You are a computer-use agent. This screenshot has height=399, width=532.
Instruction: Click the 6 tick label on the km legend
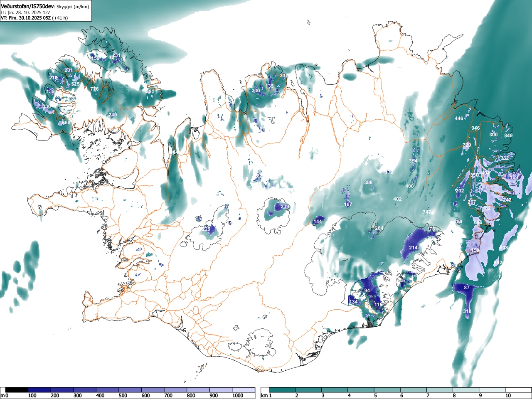coord(401,396)
